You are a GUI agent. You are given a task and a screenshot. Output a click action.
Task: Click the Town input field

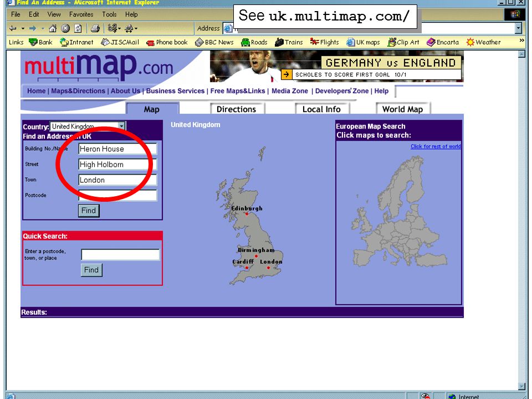(x=117, y=180)
